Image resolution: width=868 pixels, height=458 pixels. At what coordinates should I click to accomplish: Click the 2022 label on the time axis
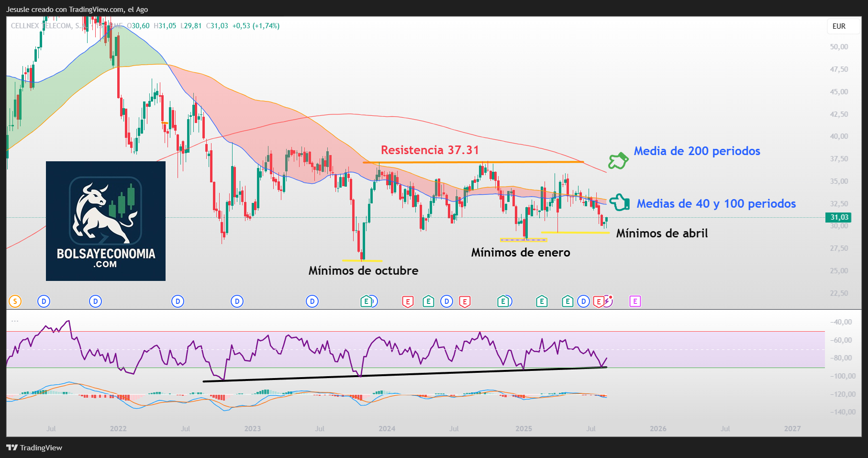pyautogui.click(x=118, y=429)
